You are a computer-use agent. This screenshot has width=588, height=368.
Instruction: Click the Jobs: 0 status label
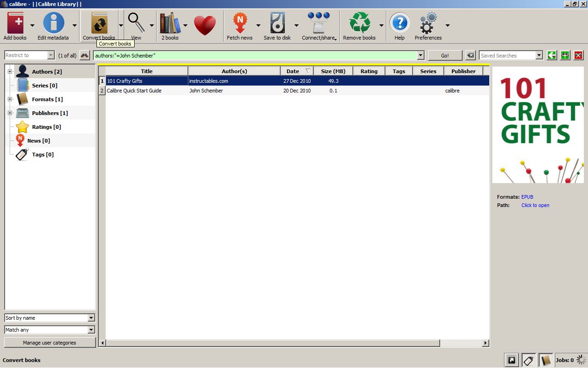pos(565,360)
